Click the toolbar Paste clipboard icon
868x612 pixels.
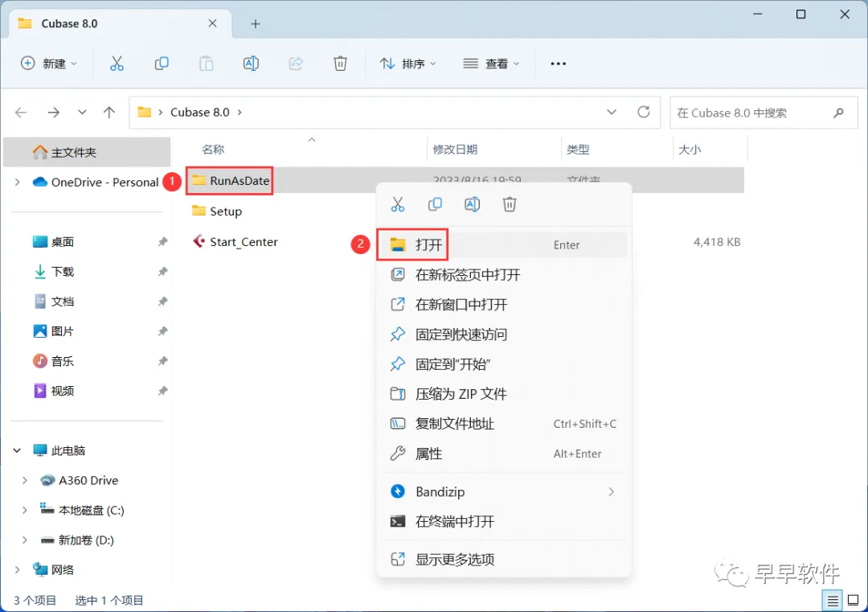click(x=206, y=64)
